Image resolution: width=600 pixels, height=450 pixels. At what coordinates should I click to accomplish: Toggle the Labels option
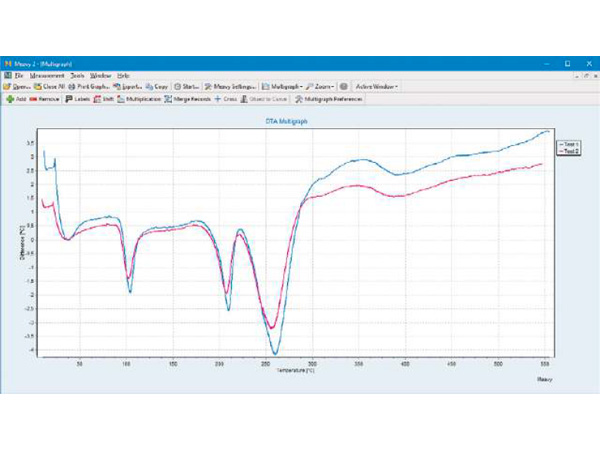pos(79,99)
